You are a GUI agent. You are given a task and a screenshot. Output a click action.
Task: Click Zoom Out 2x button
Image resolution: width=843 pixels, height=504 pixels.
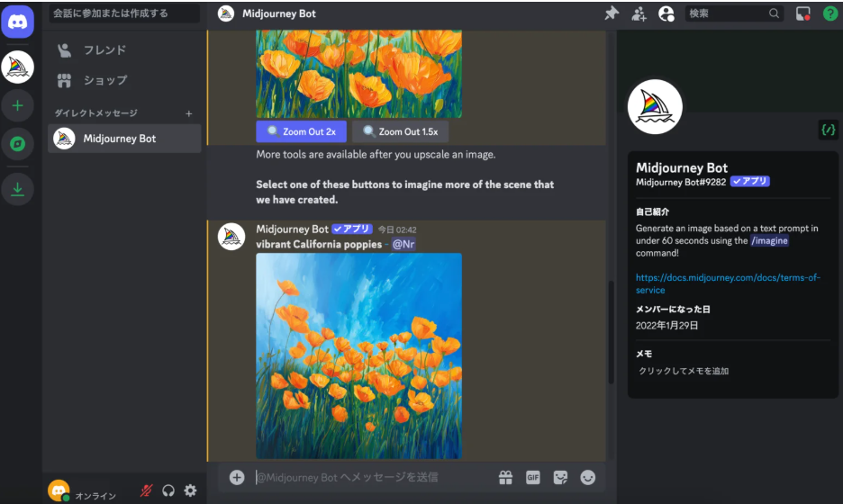pyautogui.click(x=301, y=131)
